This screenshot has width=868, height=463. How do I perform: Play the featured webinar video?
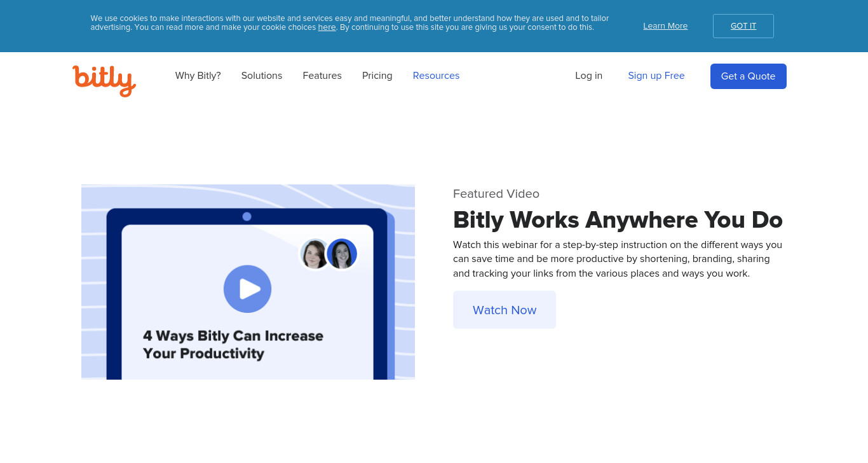pos(247,289)
